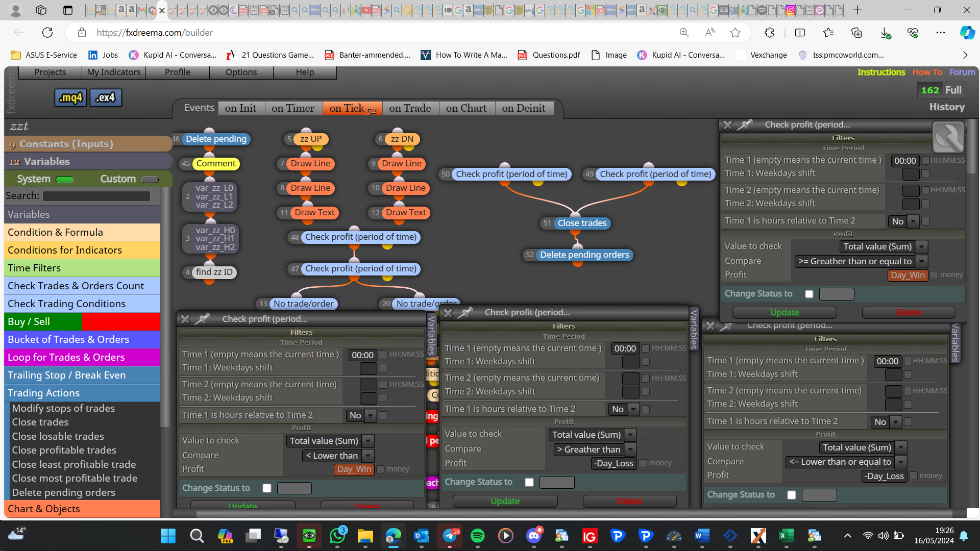Click Delete in the top-right panel
Image resolution: width=980 pixels, height=551 pixels.
[x=909, y=313]
